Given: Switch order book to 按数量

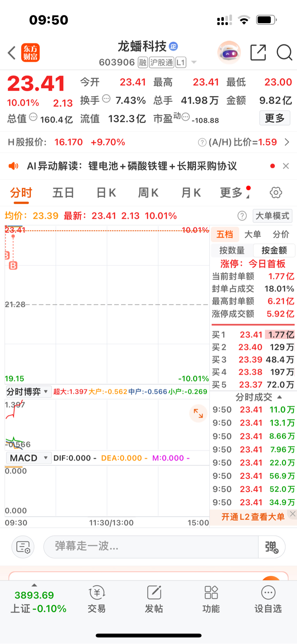Looking at the screenshot, I should [232, 251].
